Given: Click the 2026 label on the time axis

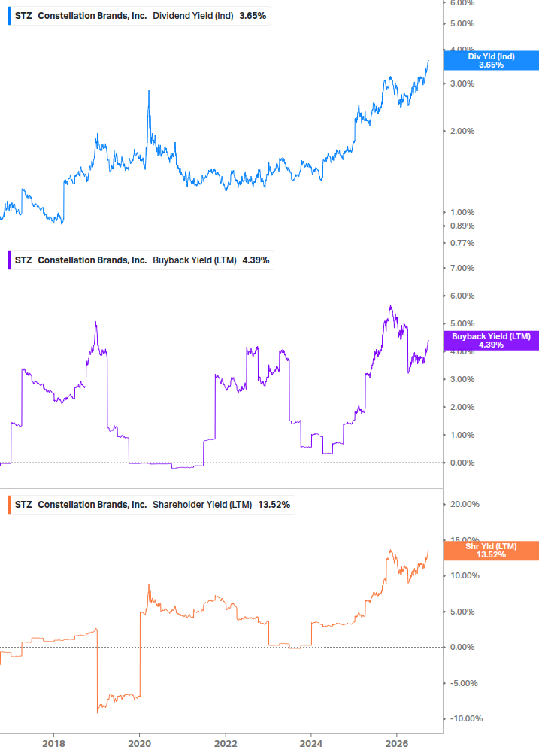Looking at the screenshot, I should tap(397, 743).
